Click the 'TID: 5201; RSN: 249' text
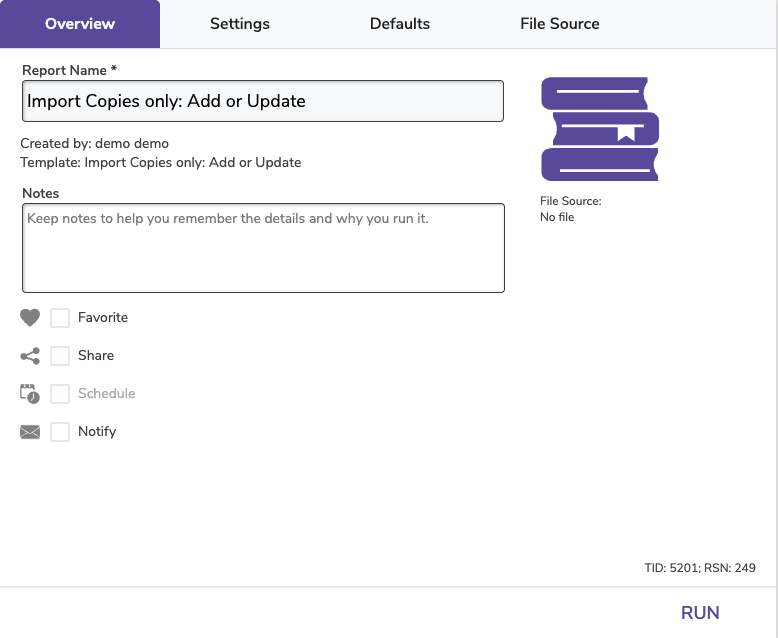 click(x=700, y=568)
